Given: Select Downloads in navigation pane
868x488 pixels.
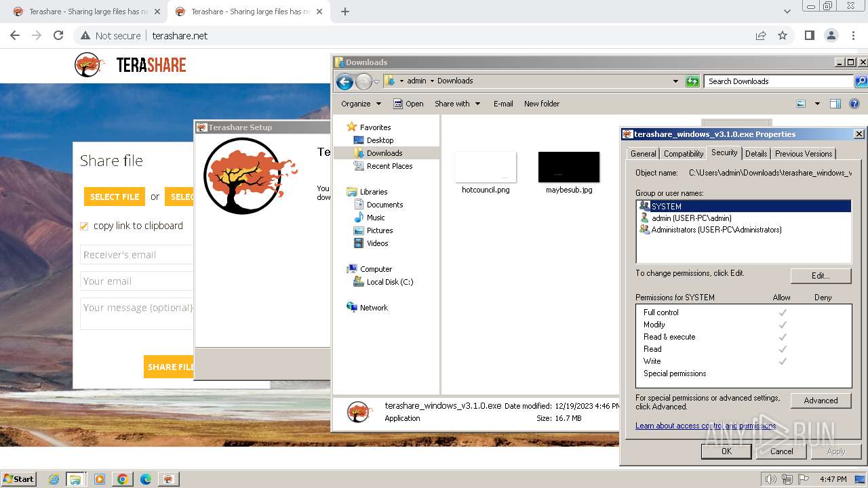Looking at the screenshot, I should point(384,153).
